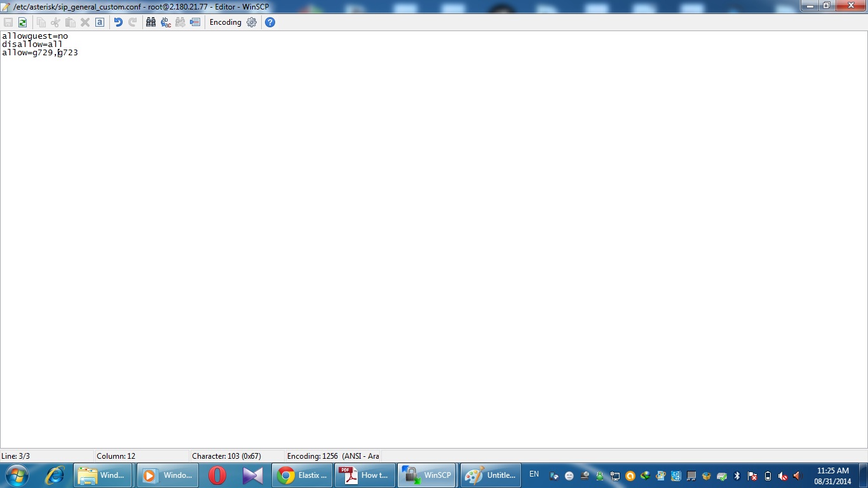868x488 pixels.
Task: Click the Reload file icon
Action: [22, 22]
